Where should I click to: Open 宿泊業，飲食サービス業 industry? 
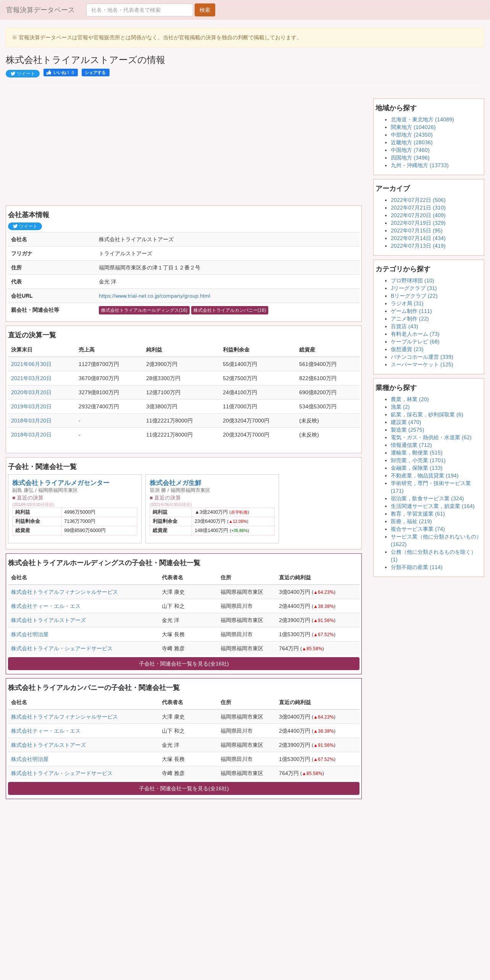coord(427,498)
